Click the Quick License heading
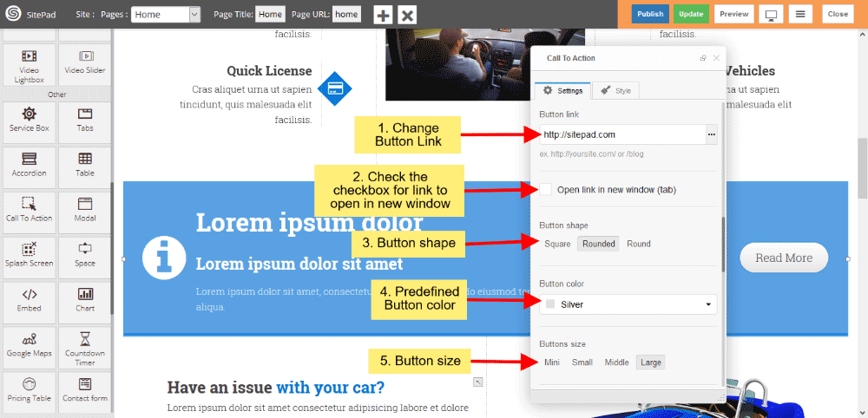Image resolution: width=868 pixels, height=418 pixels. 269,71
